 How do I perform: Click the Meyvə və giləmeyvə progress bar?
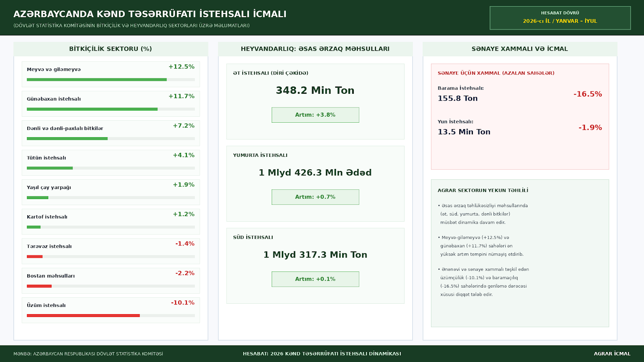[111, 80]
